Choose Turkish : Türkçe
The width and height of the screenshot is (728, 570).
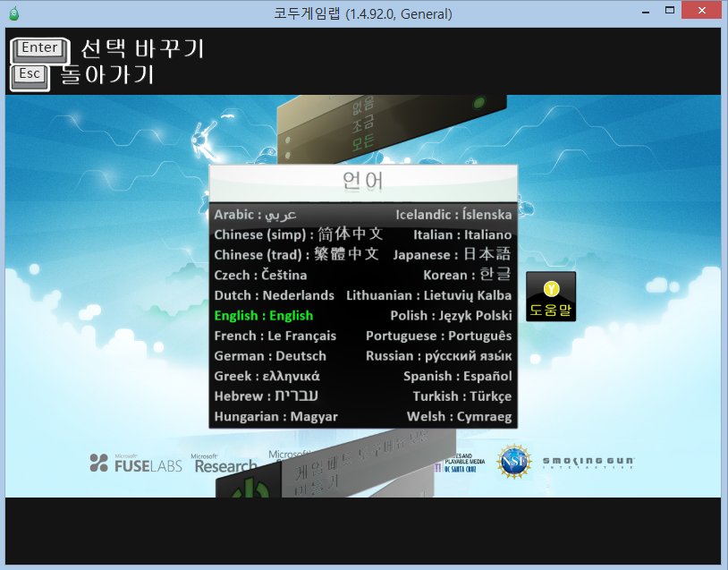pos(462,396)
